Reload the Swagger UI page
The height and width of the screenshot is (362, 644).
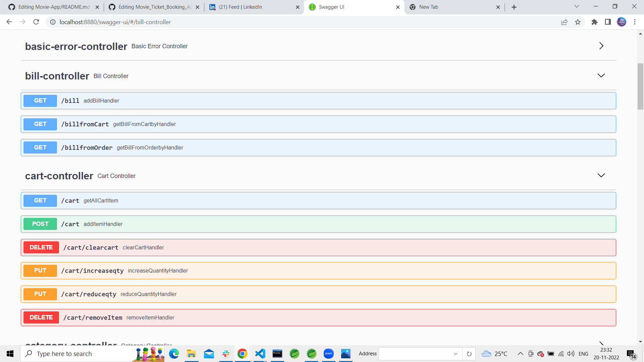coord(36,22)
